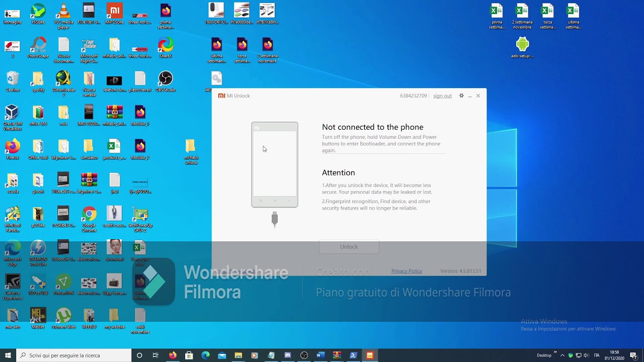Launch ProtonVPN desktop shortcut
The width and height of the screenshot is (644, 362).
coord(63,284)
